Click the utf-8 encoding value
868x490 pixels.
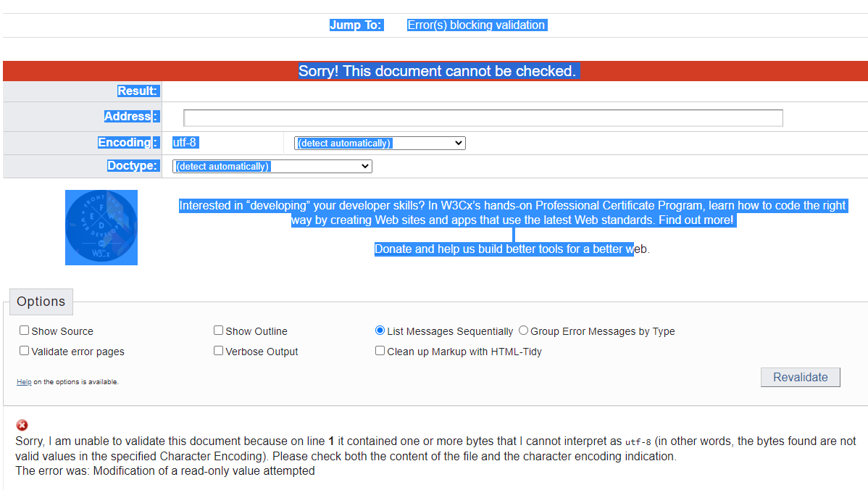click(x=185, y=143)
